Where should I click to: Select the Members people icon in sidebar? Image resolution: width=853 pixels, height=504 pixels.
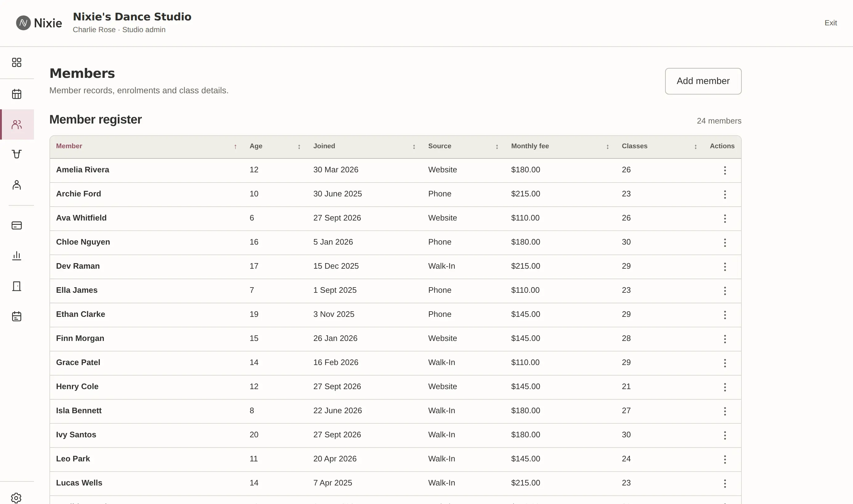[17, 125]
